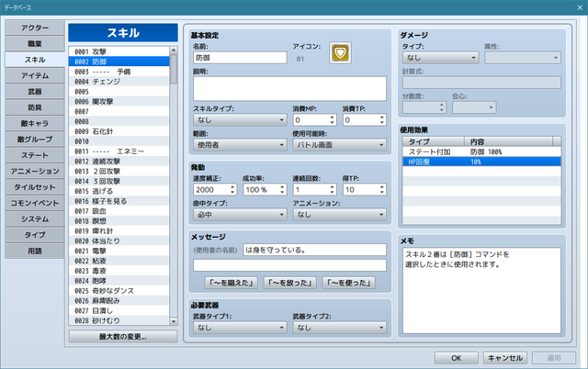Open the 用語 tab
This screenshot has width=588, height=369.
click(35, 251)
